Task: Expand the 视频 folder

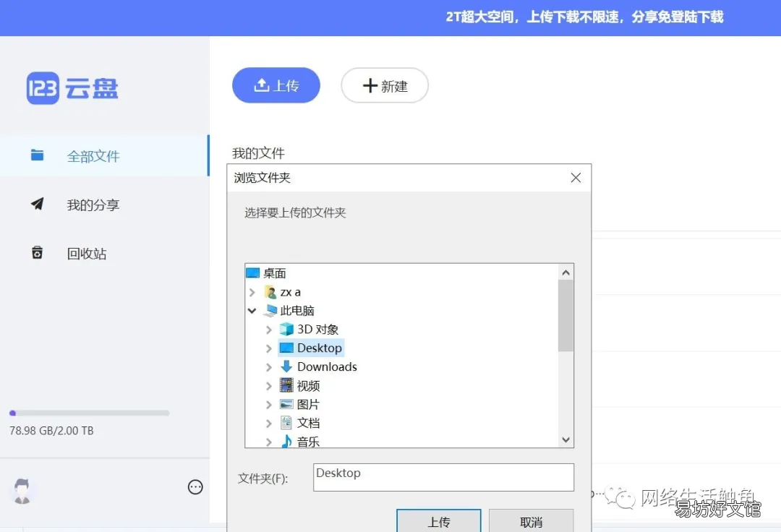Action: tap(269, 386)
